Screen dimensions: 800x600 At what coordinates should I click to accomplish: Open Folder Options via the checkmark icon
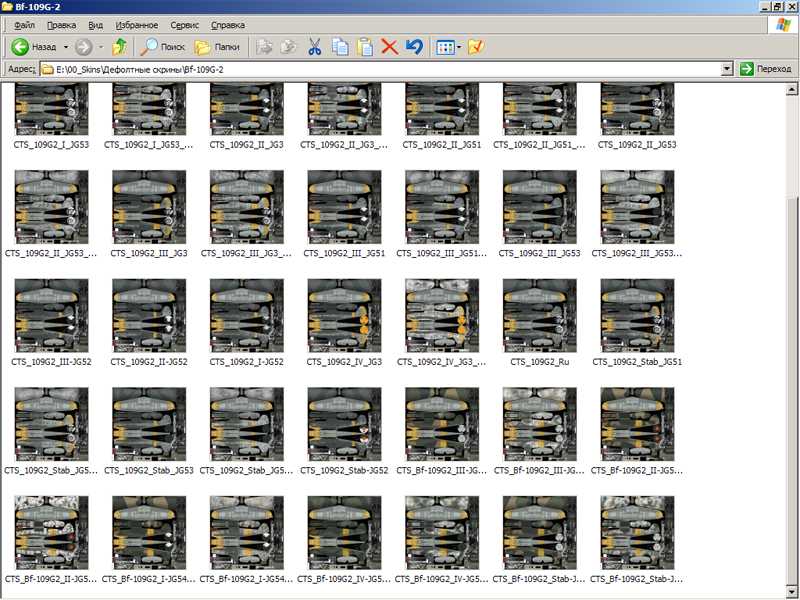point(476,46)
